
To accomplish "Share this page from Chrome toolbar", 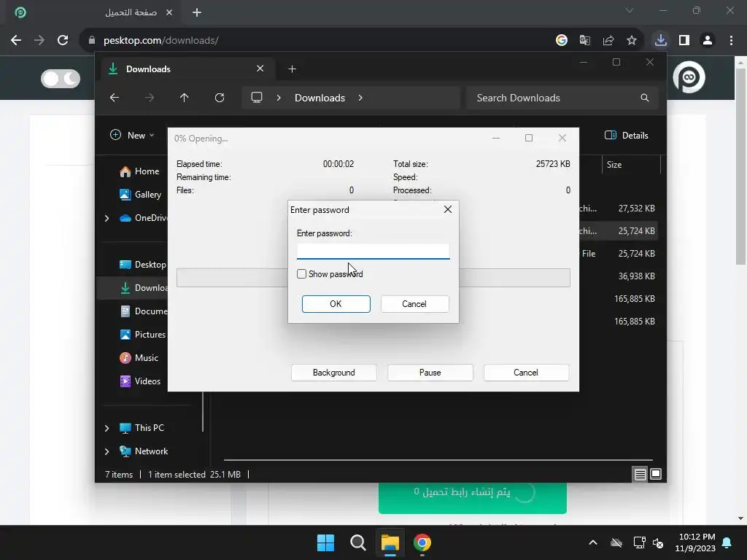I will (608, 41).
